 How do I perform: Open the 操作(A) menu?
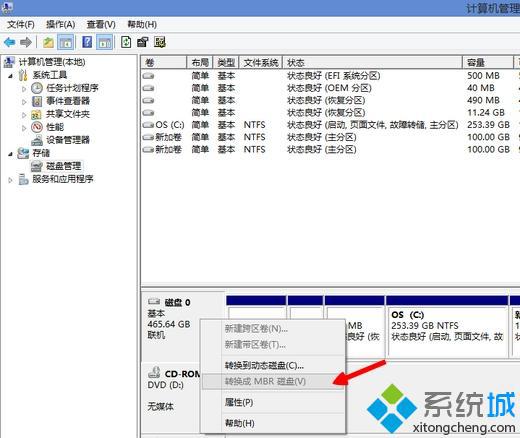click(60, 25)
